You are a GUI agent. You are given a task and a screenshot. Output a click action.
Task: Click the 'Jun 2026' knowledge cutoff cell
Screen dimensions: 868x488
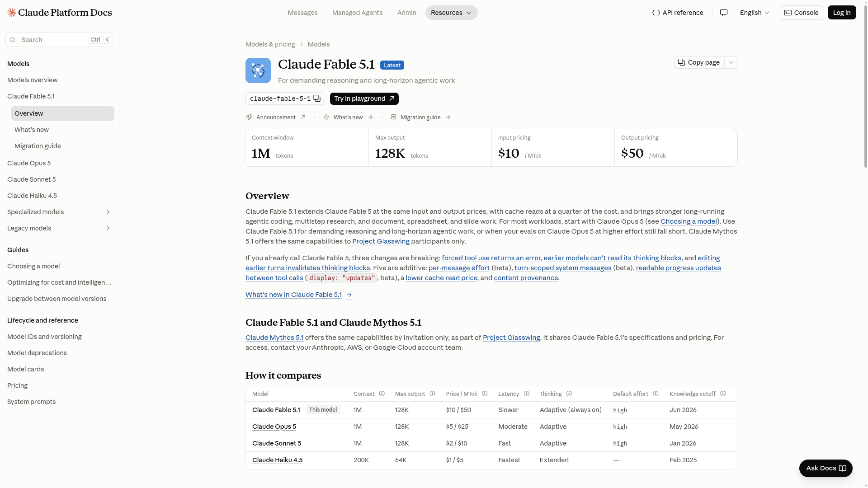pos(683,410)
